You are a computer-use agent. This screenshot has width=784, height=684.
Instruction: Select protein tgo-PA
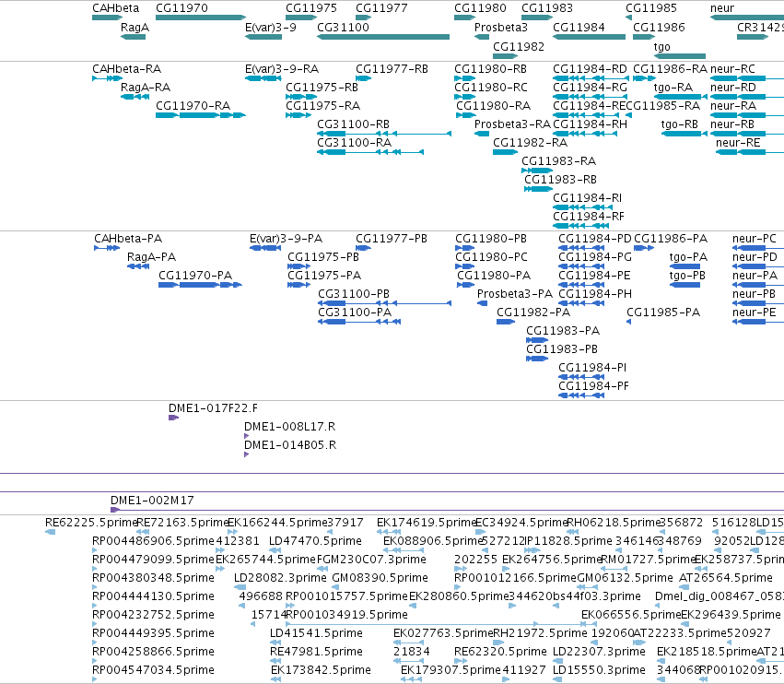point(685,266)
